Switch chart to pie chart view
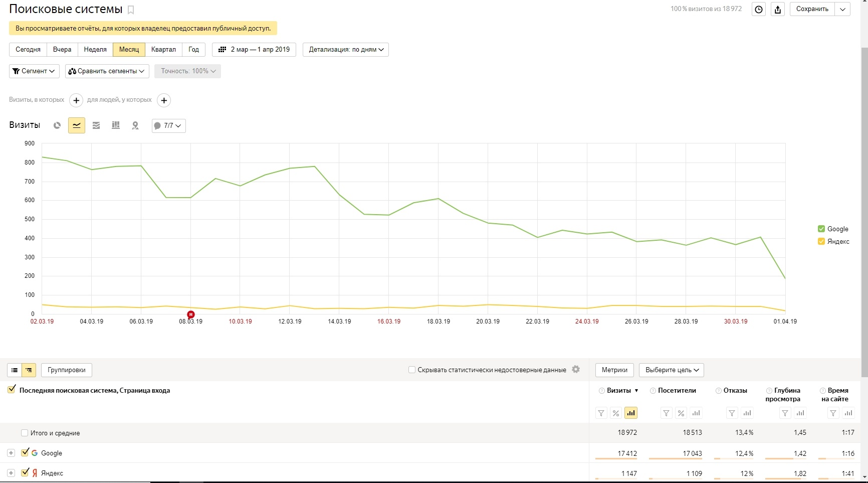This screenshot has width=868, height=483. click(57, 125)
